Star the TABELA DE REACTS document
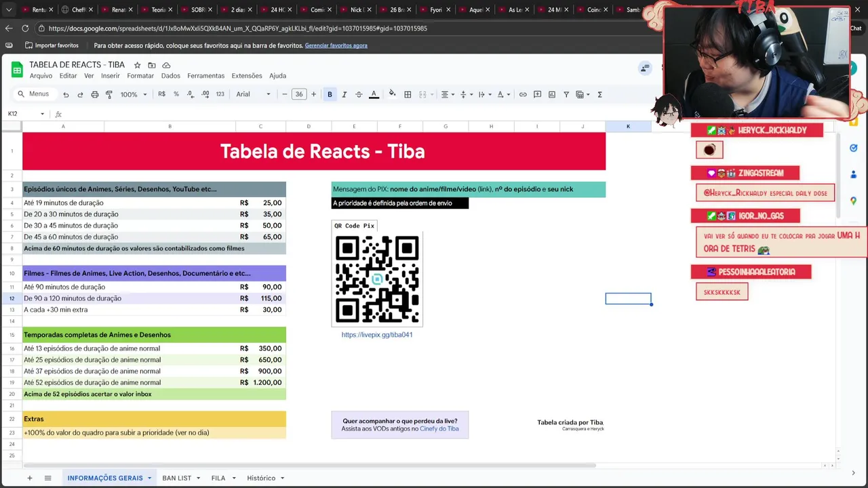This screenshot has width=868, height=488. (x=137, y=65)
